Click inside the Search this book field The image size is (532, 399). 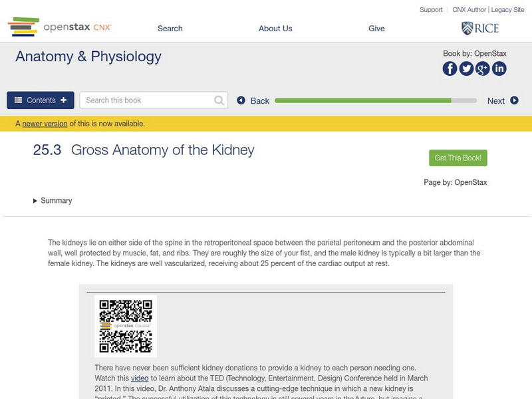(146, 100)
